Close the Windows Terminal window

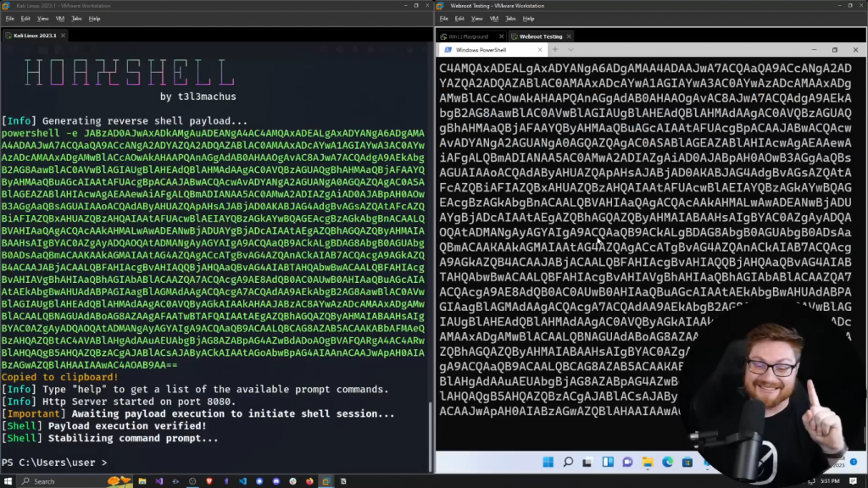coord(855,50)
